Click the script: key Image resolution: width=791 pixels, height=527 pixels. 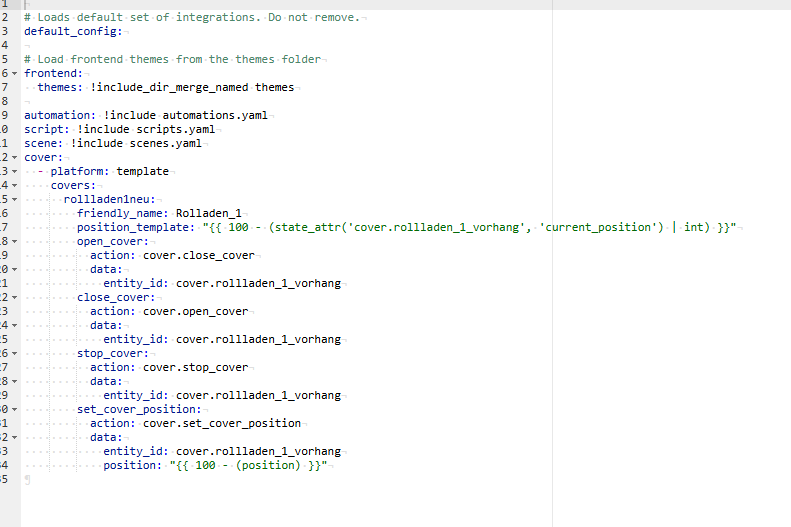click(47, 129)
